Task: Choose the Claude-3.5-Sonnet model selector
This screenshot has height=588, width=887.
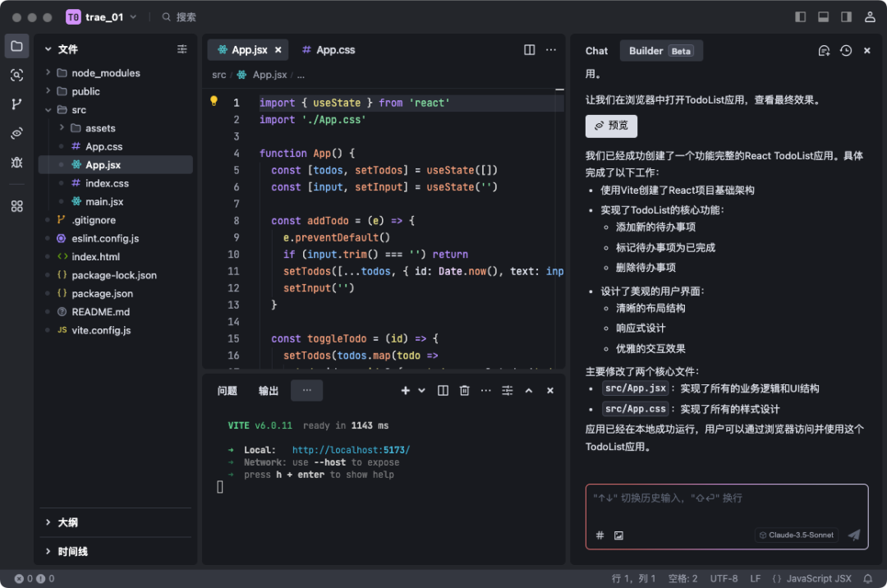Action: coord(797,535)
